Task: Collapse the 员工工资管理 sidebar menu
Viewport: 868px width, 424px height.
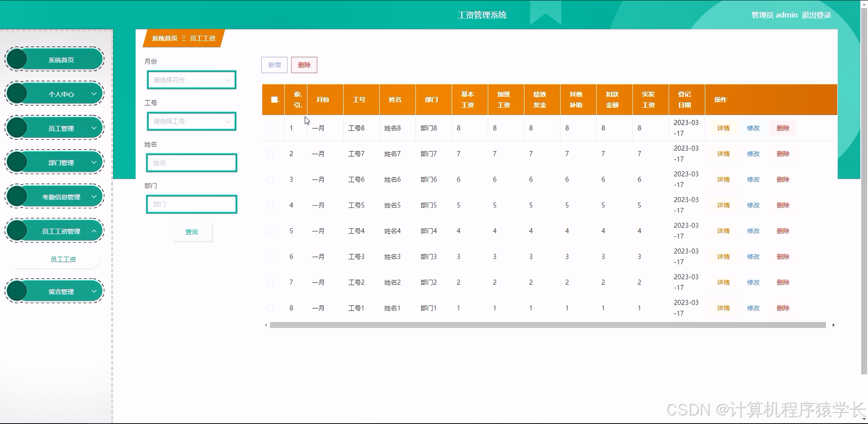Action: click(54, 231)
